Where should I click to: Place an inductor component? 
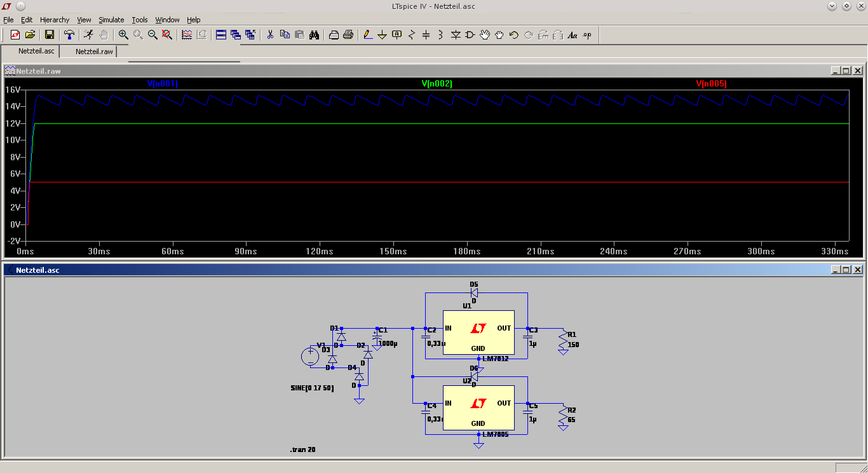point(441,35)
